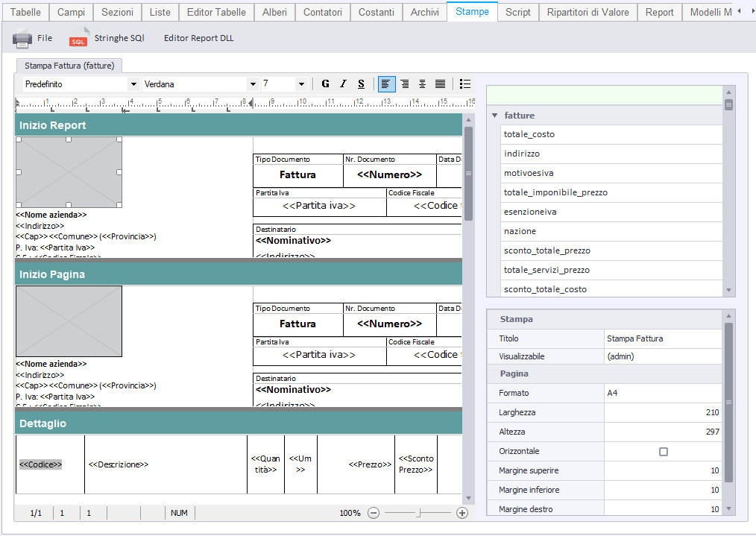Collapse the fatture tree node
The width and height of the screenshot is (756, 536).
point(494,116)
